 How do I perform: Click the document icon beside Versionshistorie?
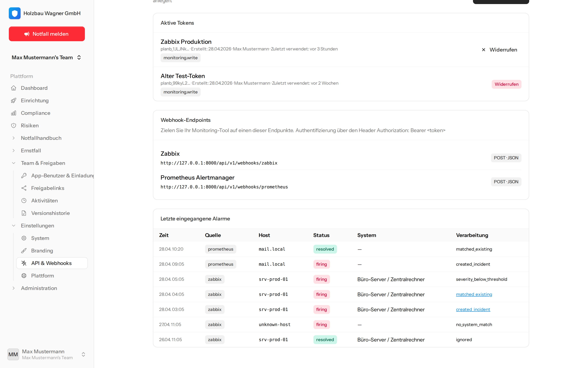click(x=24, y=213)
